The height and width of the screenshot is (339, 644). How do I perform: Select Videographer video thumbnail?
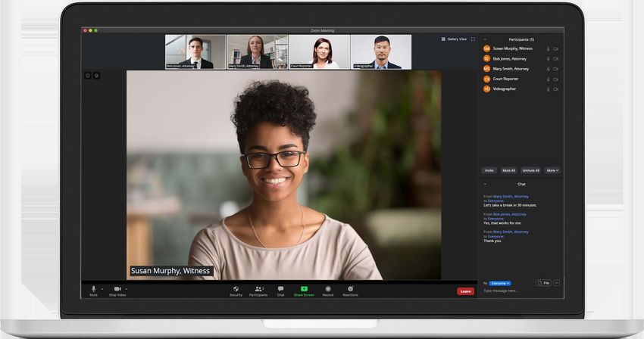click(381, 51)
